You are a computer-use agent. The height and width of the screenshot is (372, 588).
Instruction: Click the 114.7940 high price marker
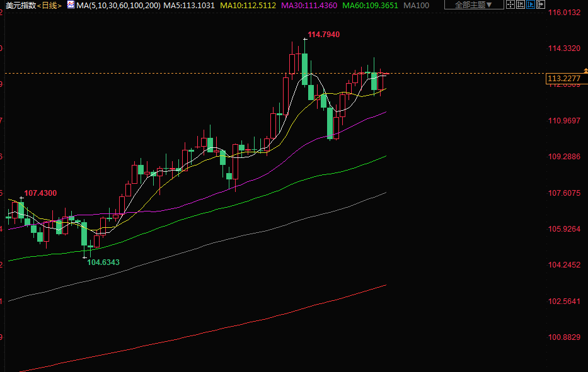click(323, 35)
